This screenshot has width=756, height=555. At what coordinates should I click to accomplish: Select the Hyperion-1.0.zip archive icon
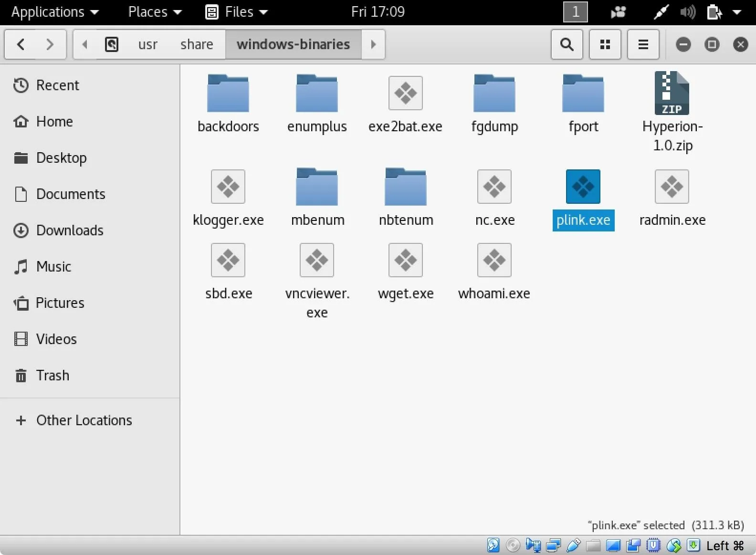point(672,93)
